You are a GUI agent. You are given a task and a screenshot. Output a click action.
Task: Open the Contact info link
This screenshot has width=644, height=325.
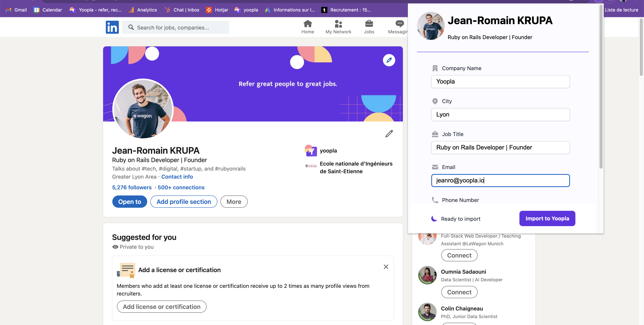pyautogui.click(x=177, y=177)
